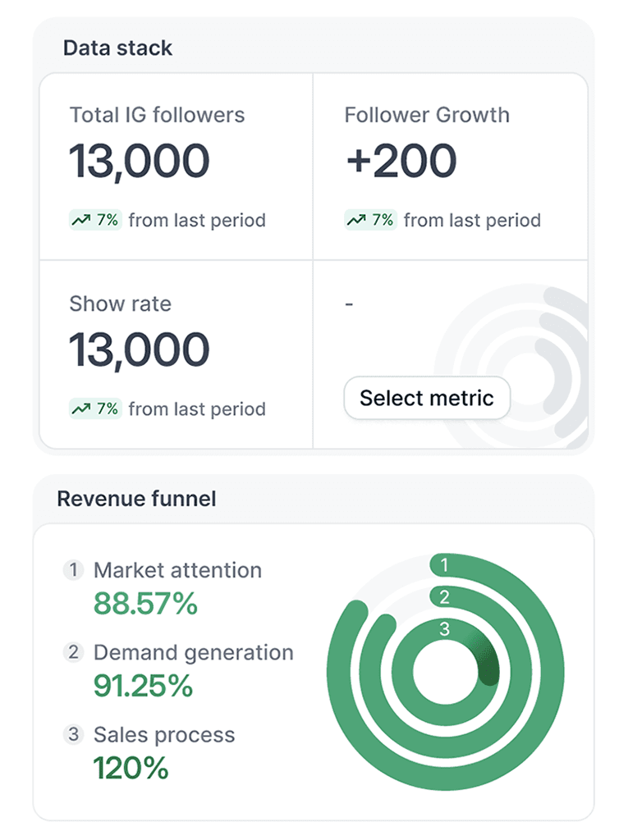This screenshot has height=840, width=619.
Task: Open the Demand generation 91.25% entry
Action: 177,669
